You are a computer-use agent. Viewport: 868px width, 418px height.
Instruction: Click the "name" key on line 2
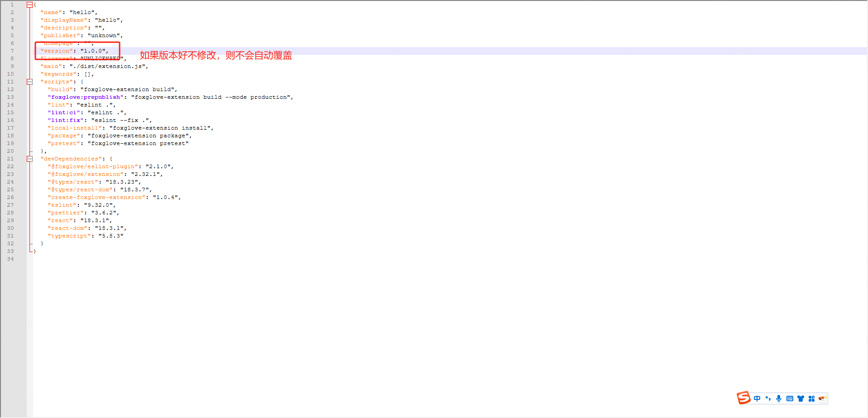coord(51,12)
